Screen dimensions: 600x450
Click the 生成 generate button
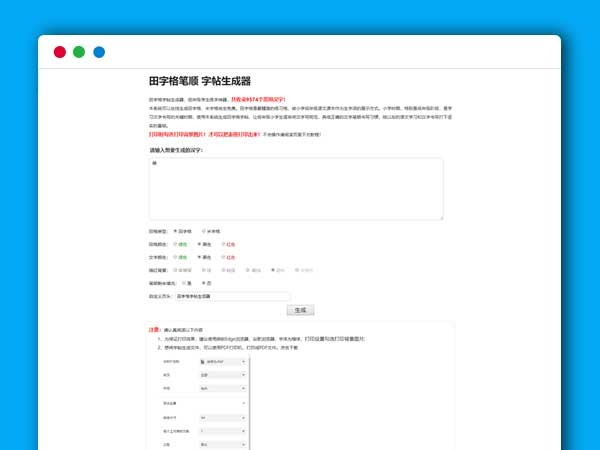click(300, 310)
